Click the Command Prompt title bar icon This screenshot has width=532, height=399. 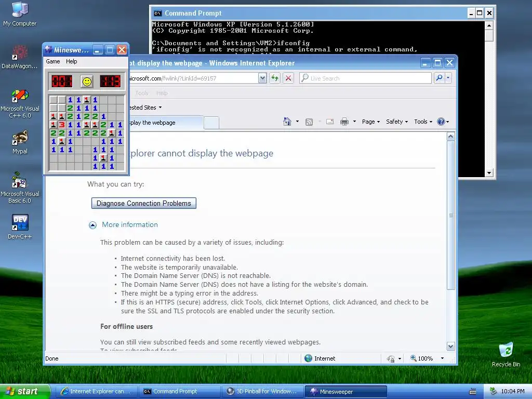click(x=157, y=13)
